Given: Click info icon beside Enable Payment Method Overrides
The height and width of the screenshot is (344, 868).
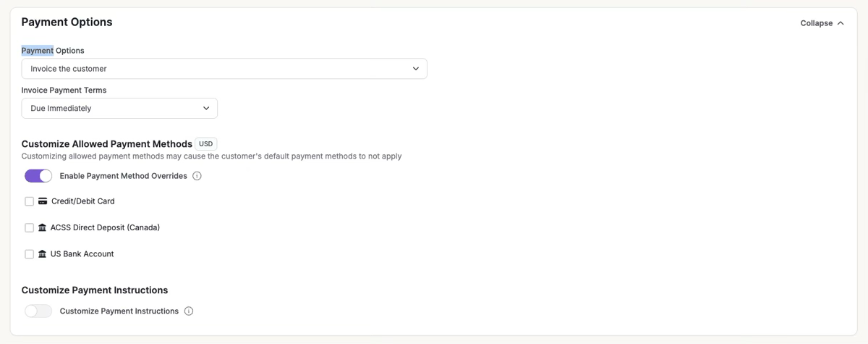Looking at the screenshot, I should (197, 176).
